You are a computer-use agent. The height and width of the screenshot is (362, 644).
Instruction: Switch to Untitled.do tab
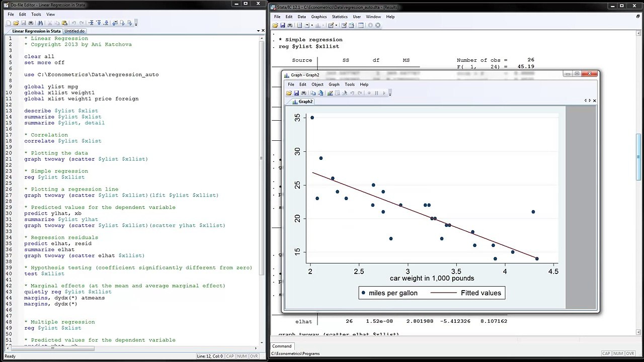(74, 31)
